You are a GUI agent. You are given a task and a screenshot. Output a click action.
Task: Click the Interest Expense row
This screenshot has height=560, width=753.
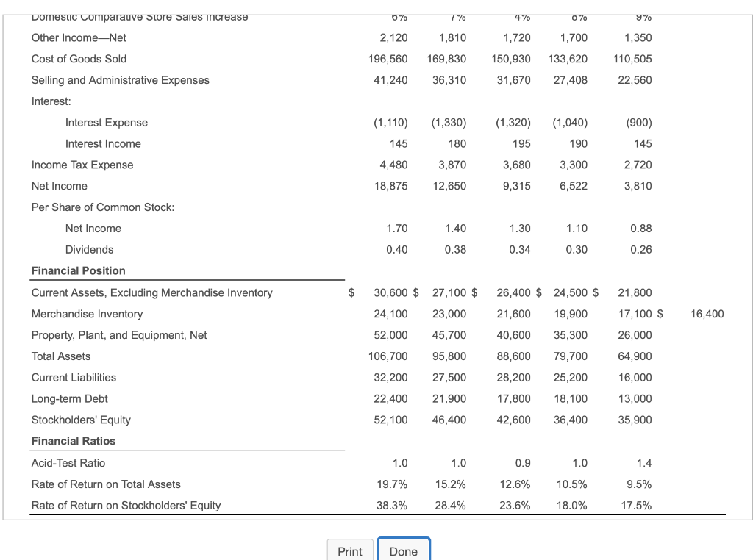(x=107, y=122)
